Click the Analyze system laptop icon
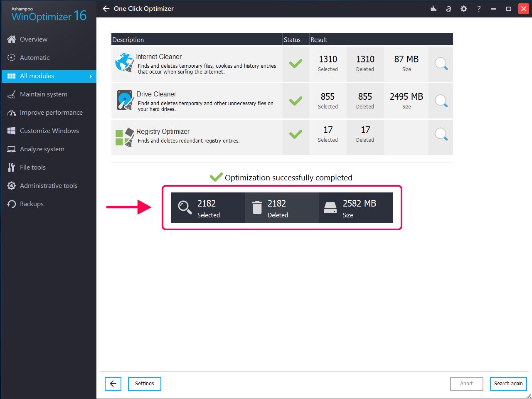This screenshot has height=399, width=532. tap(12, 149)
